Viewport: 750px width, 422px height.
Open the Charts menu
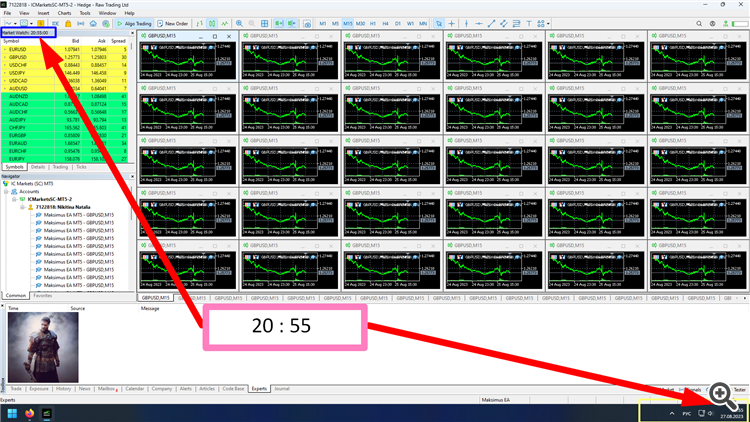[64, 13]
